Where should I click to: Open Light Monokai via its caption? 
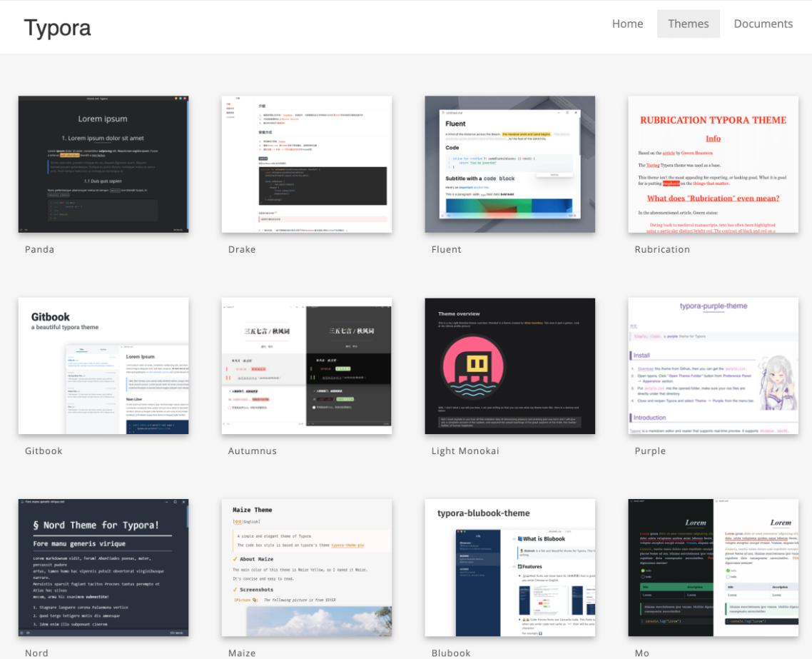tap(465, 451)
